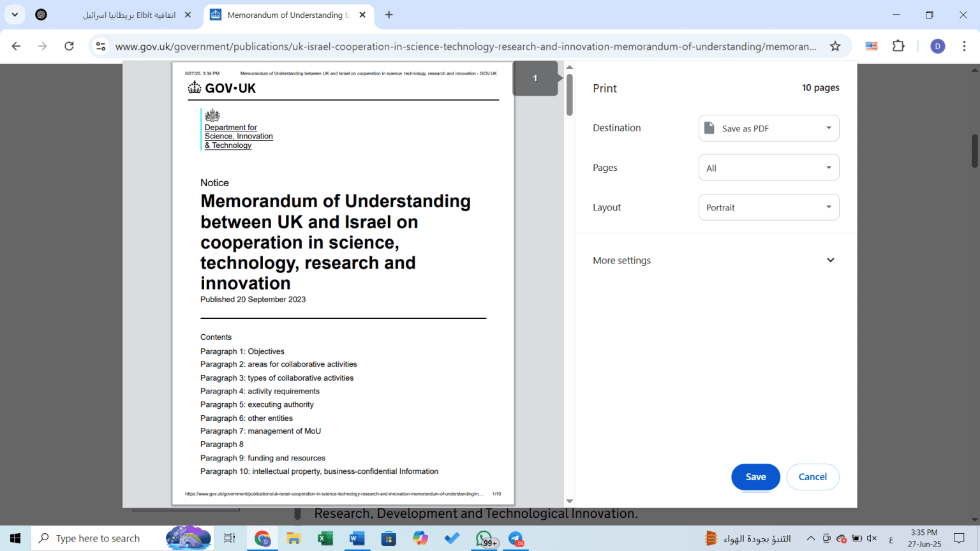Cancel the print dialog

tap(812, 477)
